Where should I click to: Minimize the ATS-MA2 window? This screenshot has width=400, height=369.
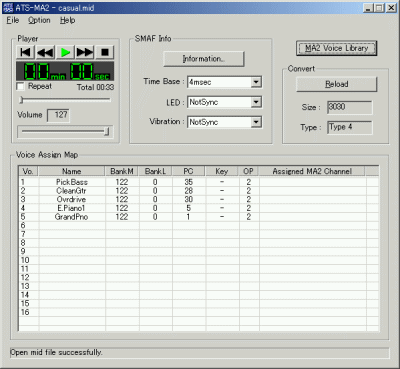point(368,8)
